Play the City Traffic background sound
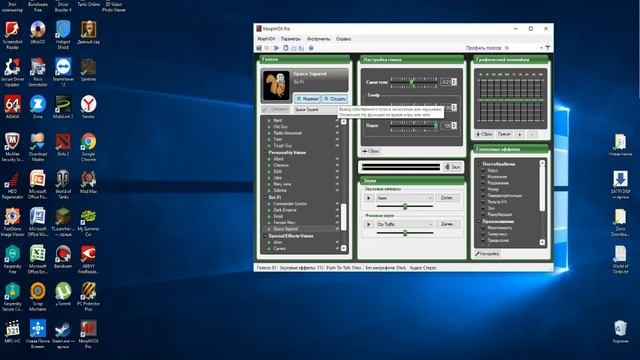Screen dimensions: 640x360 369,224
